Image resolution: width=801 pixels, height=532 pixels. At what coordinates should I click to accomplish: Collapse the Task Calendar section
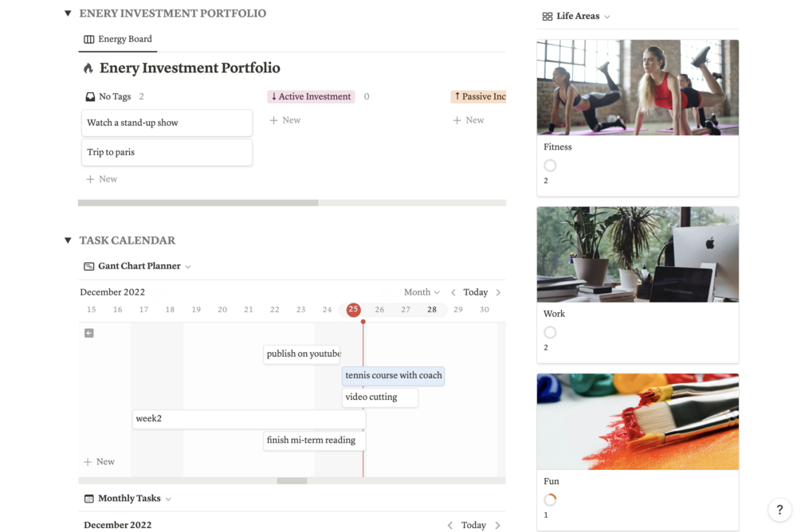click(x=68, y=240)
